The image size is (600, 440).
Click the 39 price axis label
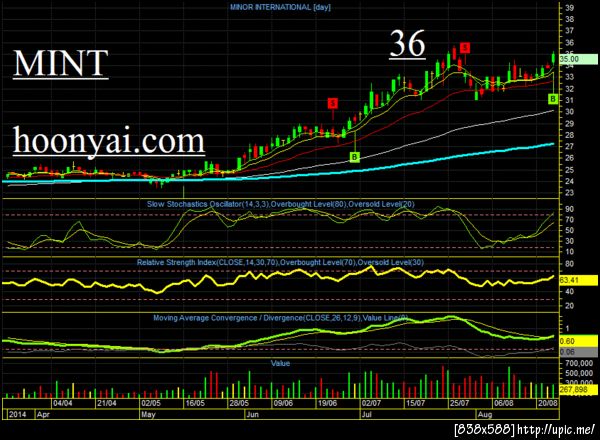click(x=569, y=8)
